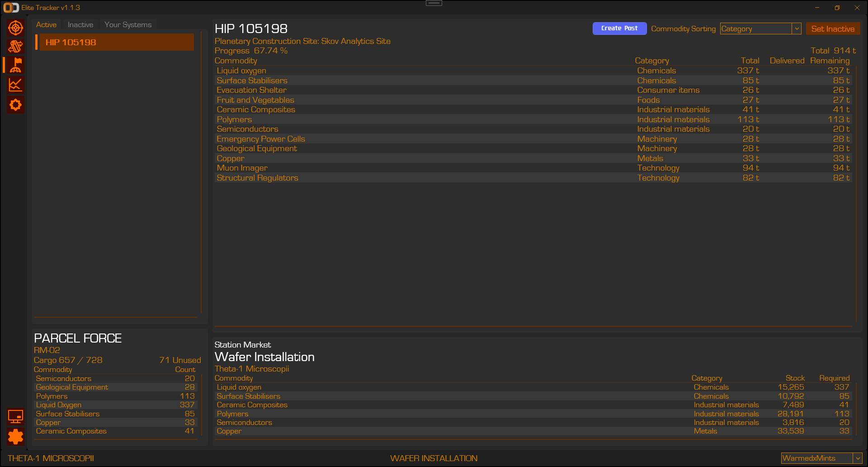Click the Wafer Installation station title
868x467 pixels.
(x=264, y=357)
